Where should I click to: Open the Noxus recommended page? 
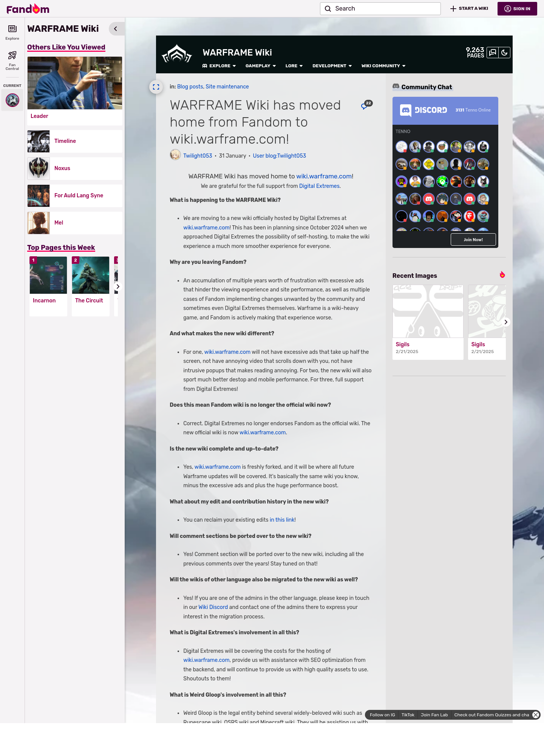[x=75, y=169]
